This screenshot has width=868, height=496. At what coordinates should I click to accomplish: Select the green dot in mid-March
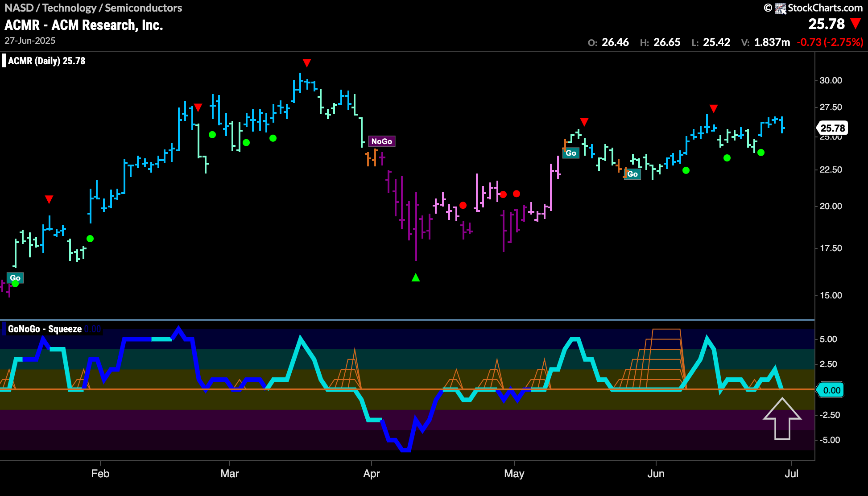273,138
